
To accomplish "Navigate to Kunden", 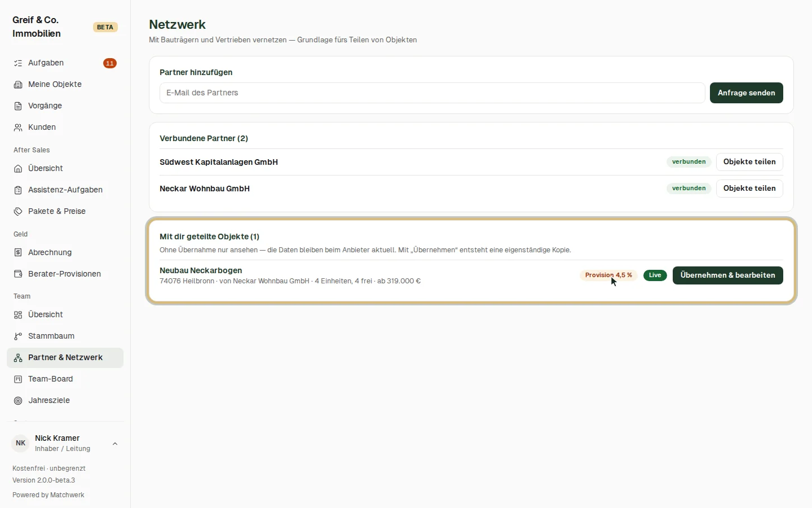I will (65, 128).
